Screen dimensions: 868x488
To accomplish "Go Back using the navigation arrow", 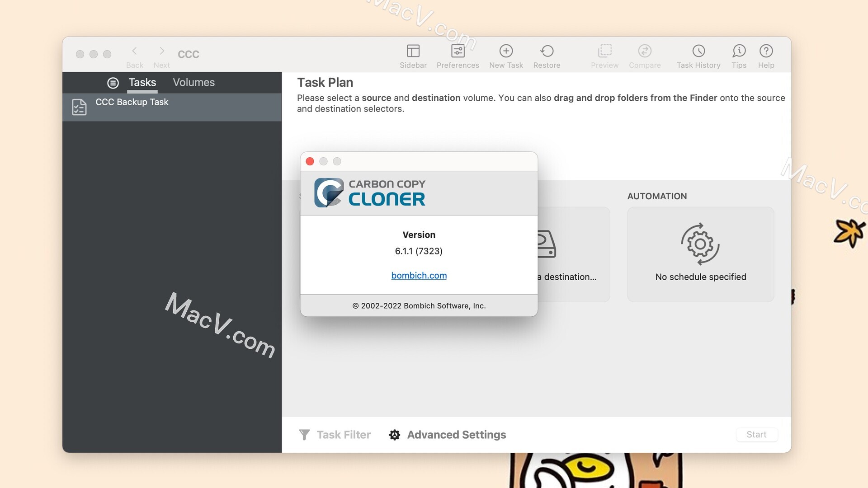I will click(134, 51).
